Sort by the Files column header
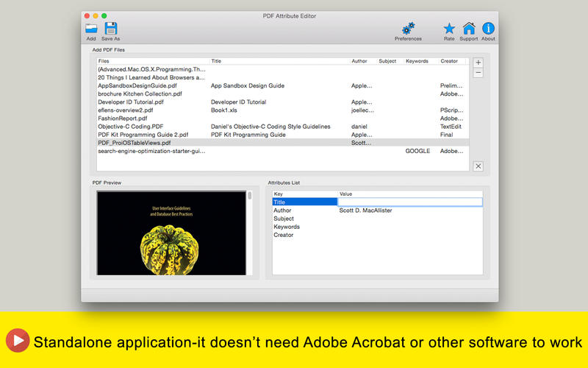 tap(153, 61)
